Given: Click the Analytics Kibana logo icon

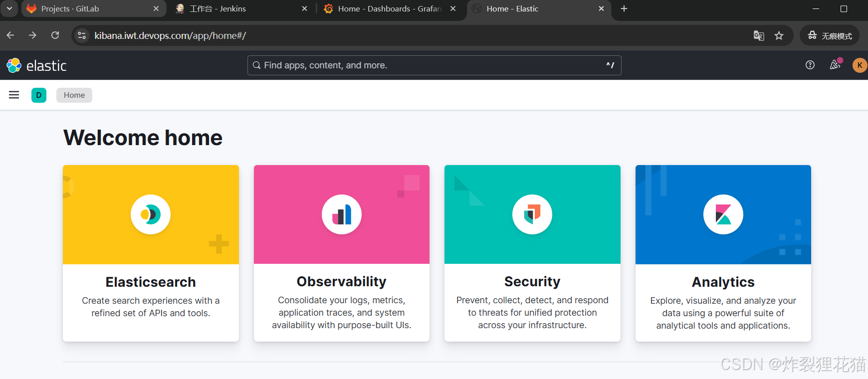Looking at the screenshot, I should click(723, 214).
